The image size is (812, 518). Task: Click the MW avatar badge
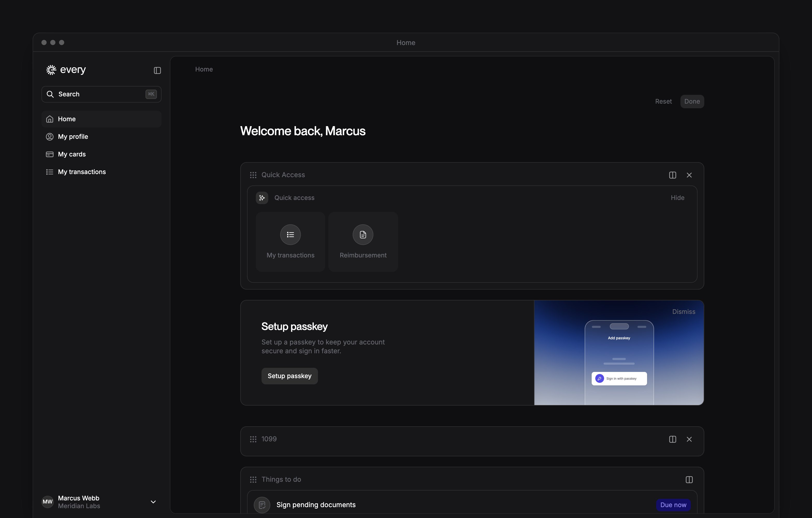[48, 502]
